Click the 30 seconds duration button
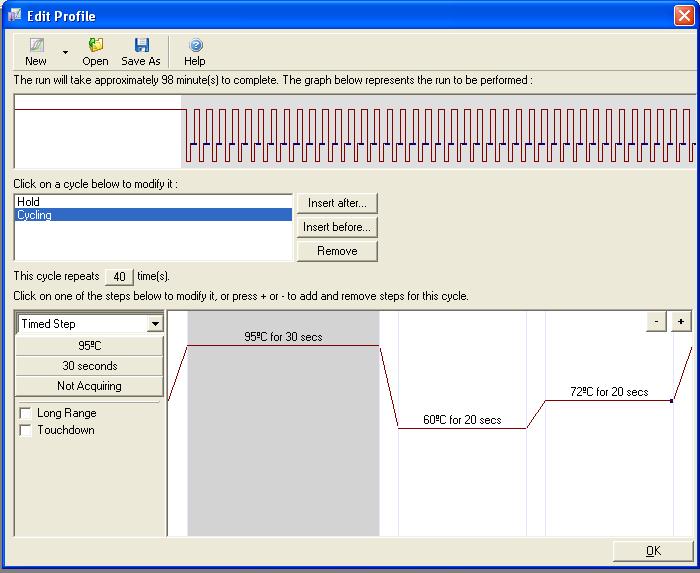Image resolution: width=700 pixels, height=573 pixels. click(89, 366)
